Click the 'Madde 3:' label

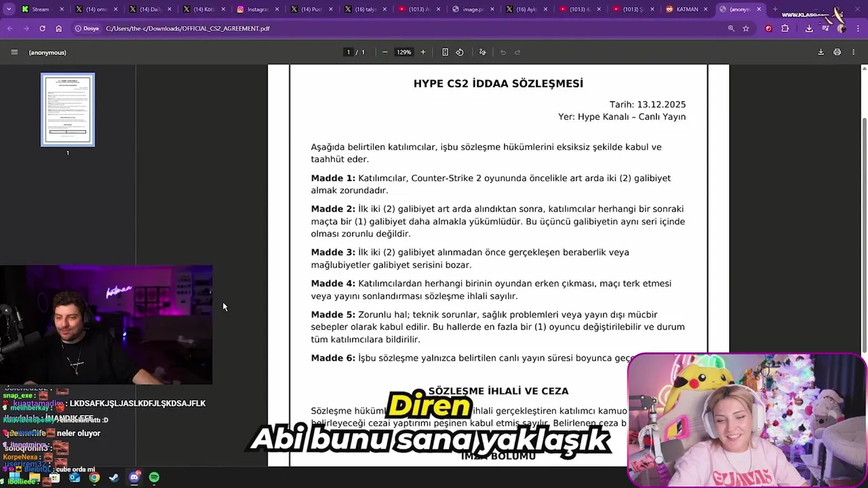[x=333, y=252]
